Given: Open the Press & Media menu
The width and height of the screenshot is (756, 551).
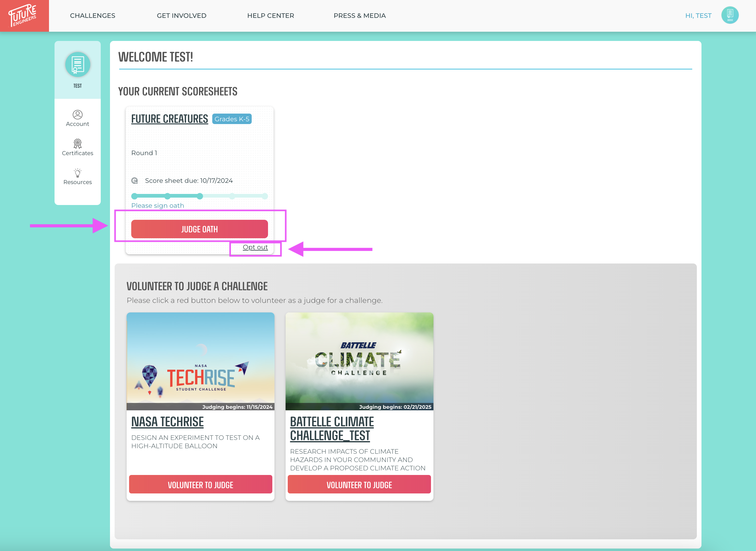Looking at the screenshot, I should tap(360, 16).
